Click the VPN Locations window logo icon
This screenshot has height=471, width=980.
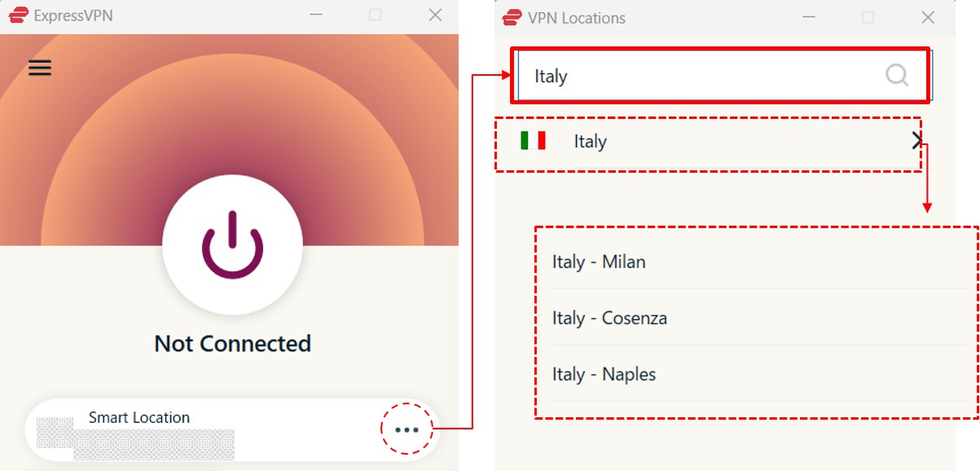pos(512,17)
